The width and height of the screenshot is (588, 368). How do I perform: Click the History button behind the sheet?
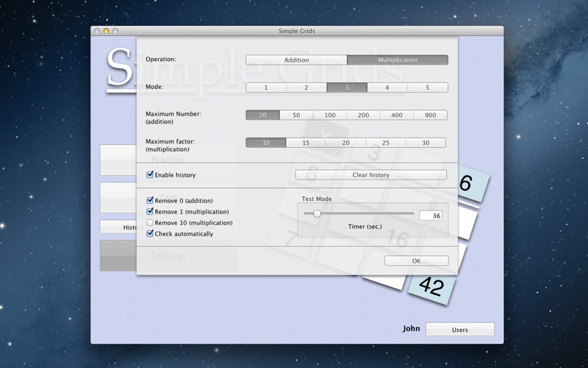[x=118, y=227]
